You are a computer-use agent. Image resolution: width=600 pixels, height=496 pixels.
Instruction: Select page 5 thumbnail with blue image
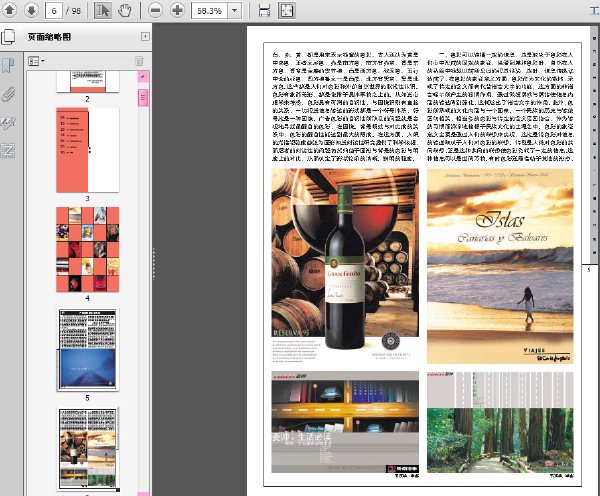88,349
